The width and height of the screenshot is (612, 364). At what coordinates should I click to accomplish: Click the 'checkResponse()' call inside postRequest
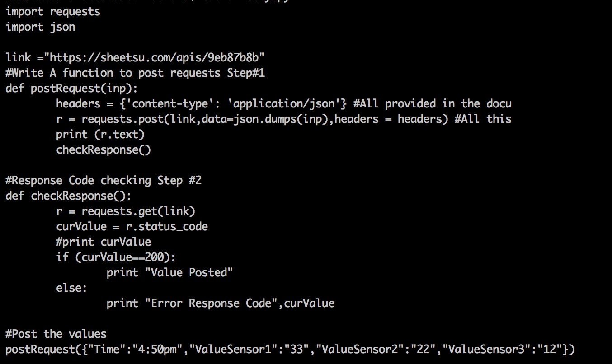click(x=103, y=150)
